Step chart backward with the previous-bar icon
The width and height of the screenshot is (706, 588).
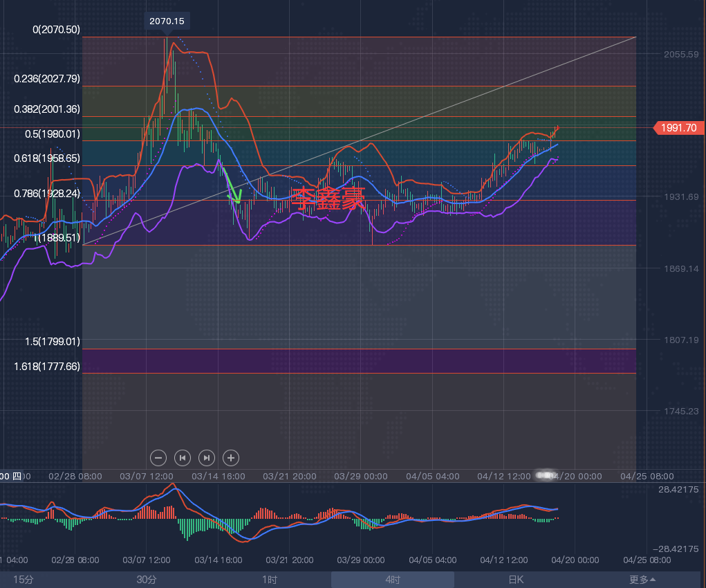[183, 457]
